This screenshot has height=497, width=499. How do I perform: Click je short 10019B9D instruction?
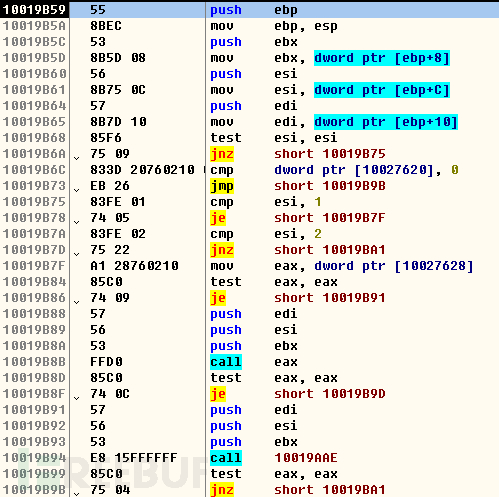click(298, 394)
